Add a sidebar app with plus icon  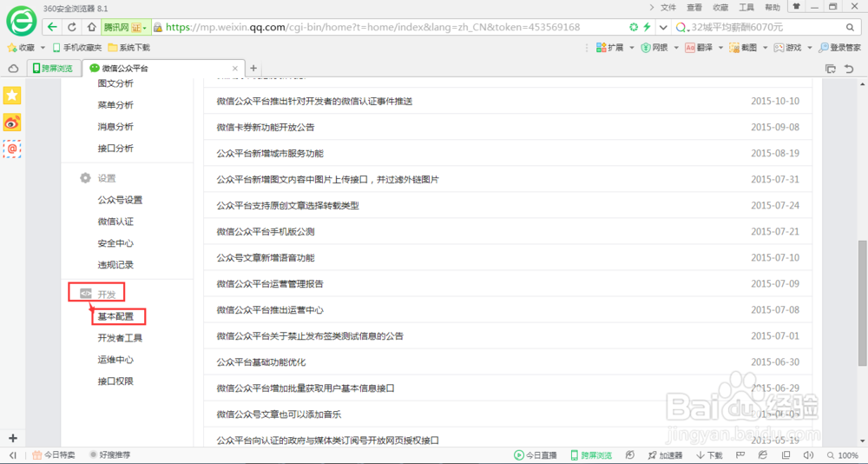click(x=13, y=438)
